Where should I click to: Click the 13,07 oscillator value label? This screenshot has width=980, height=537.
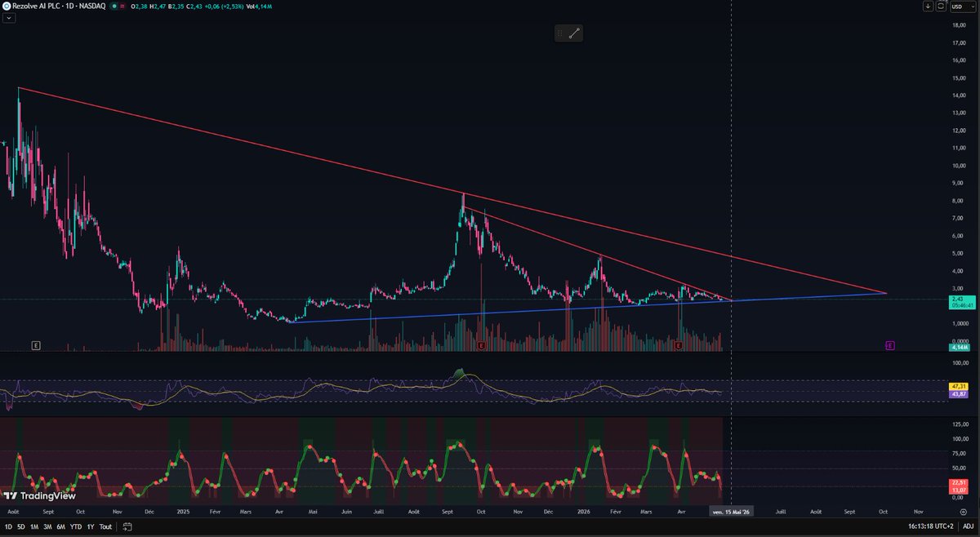(x=958, y=490)
